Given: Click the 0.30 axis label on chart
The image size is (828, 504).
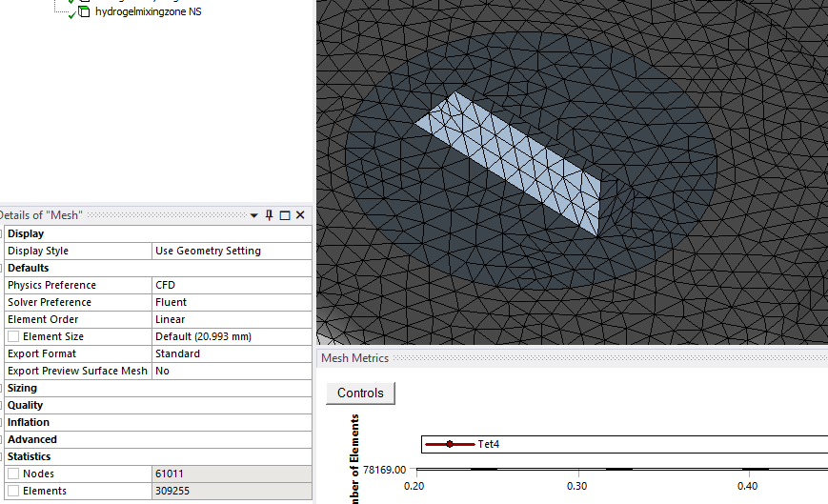Looking at the screenshot, I should coord(576,486).
